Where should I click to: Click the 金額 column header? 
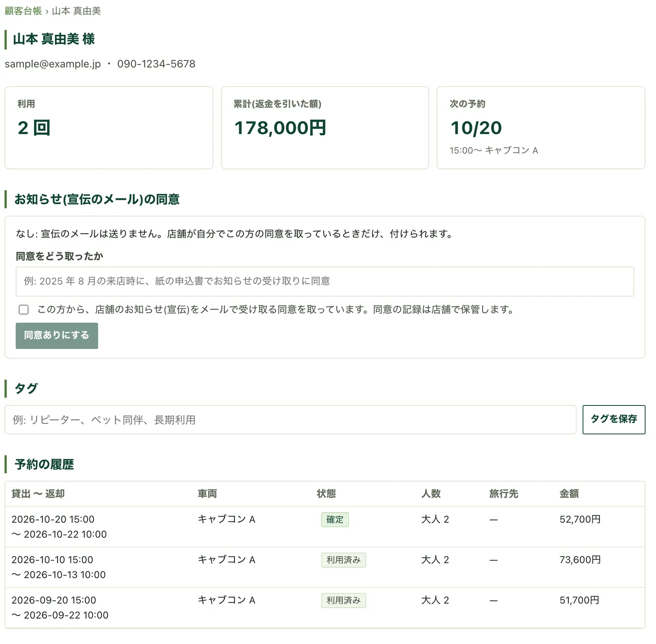569,494
